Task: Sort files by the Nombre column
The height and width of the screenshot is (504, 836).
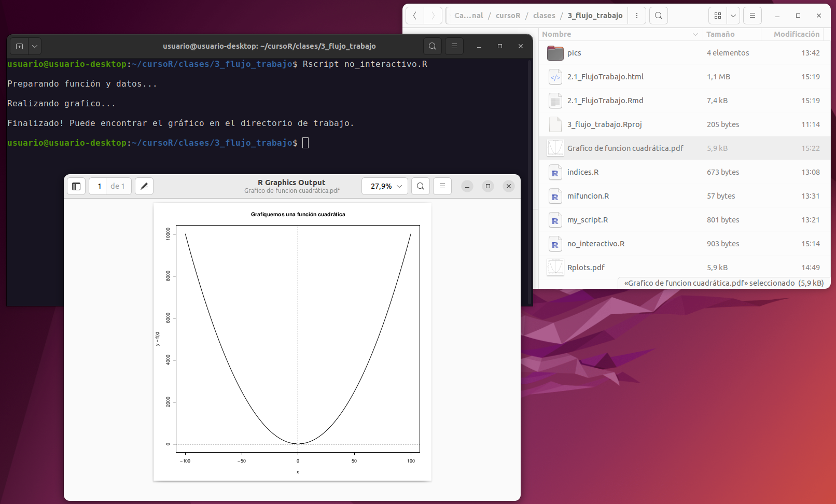Action: coord(557,34)
